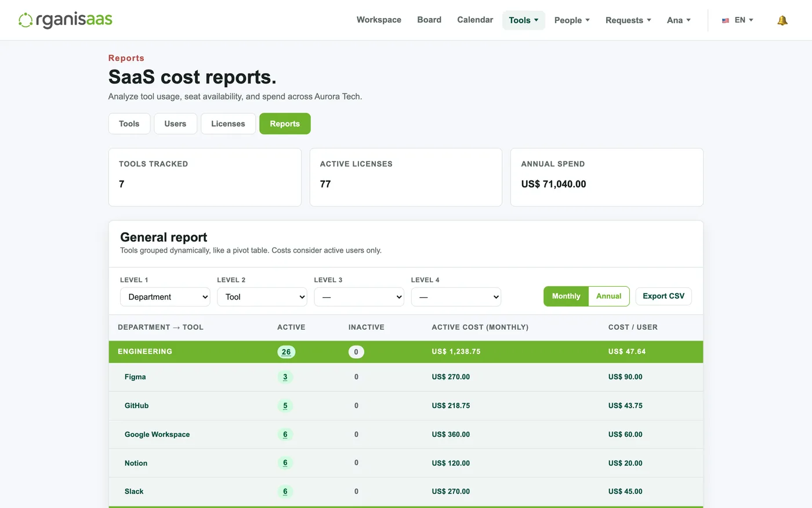Screen dimensions: 812x508
Task: Click Slack's active users badge
Action: [x=285, y=492]
